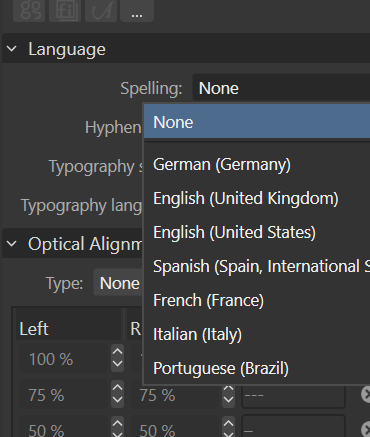Increase the 75 % left value
The width and height of the screenshot is (370, 437).
(x=118, y=388)
